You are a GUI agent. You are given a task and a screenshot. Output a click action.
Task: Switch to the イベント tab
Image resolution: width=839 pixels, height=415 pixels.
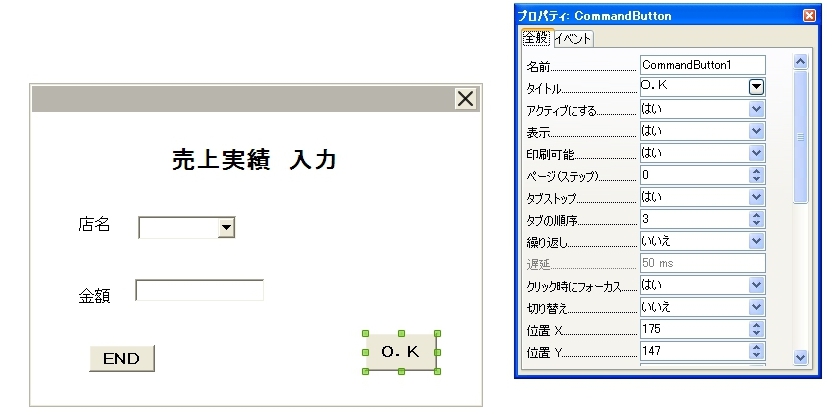(x=573, y=39)
